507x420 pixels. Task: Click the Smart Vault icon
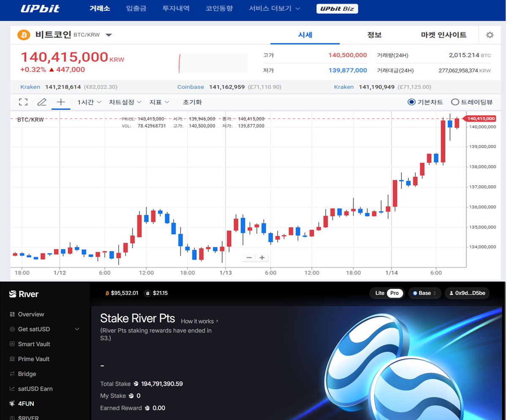click(12, 344)
